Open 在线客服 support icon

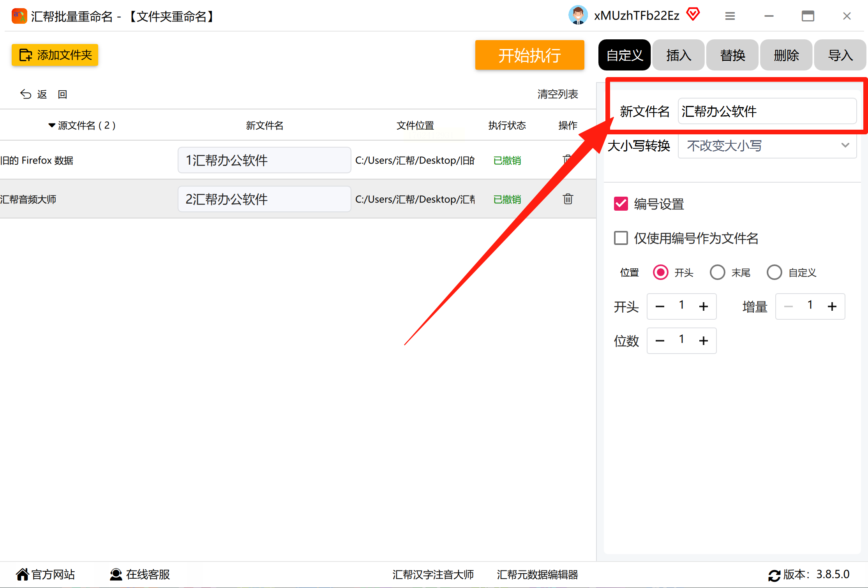point(116,574)
